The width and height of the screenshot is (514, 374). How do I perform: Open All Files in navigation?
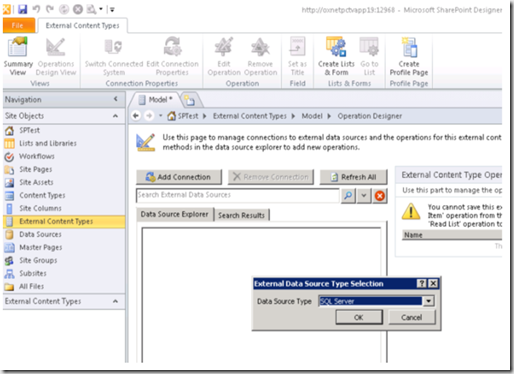pyautogui.click(x=64, y=286)
